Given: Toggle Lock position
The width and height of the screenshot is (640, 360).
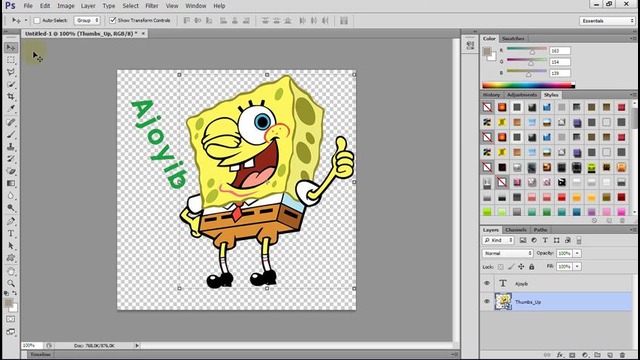Looking at the screenshot, I should pyautogui.click(x=521, y=267).
